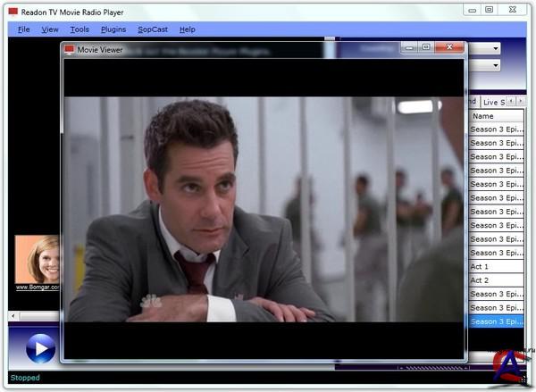Expand the second dropdown in right panel
This screenshot has height=392, width=536.
click(x=496, y=65)
